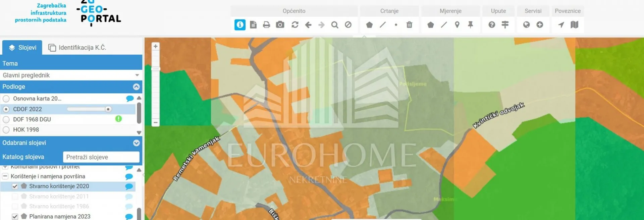The image size is (644, 220).
Task: Collapse Korištenje i namjena površina group
Action: [x=5, y=176]
